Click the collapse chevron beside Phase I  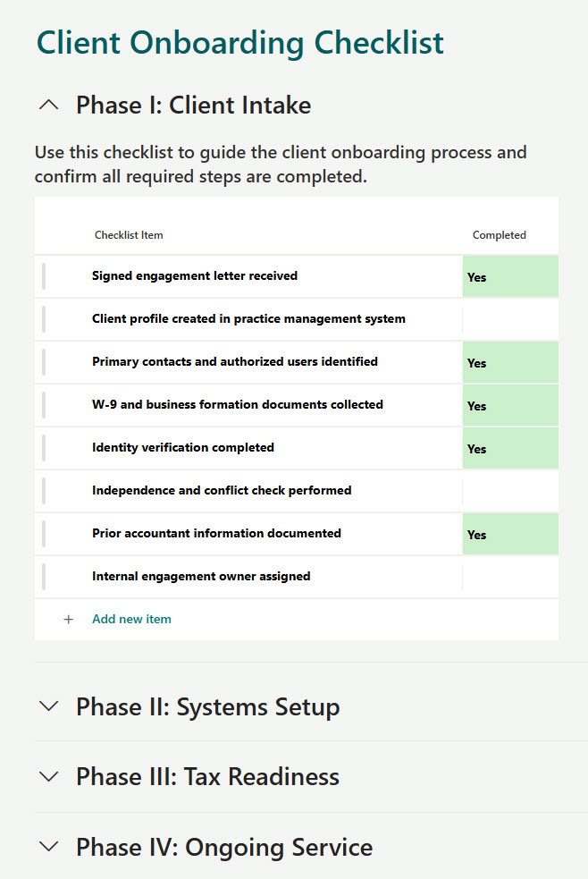click(49, 104)
